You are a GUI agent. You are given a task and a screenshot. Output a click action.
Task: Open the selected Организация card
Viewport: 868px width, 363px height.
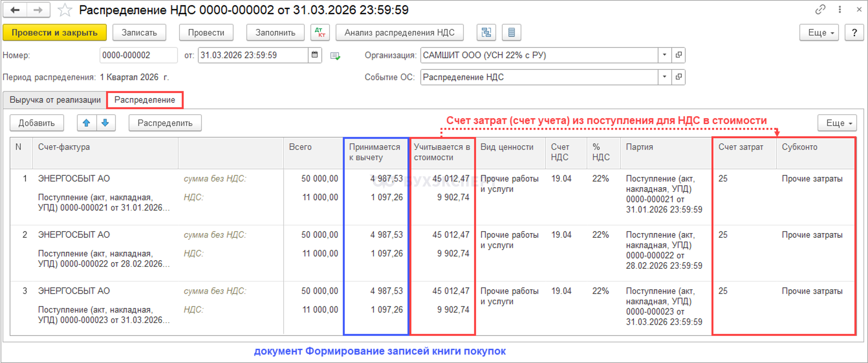pyautogui.click(x=679, y=55)
